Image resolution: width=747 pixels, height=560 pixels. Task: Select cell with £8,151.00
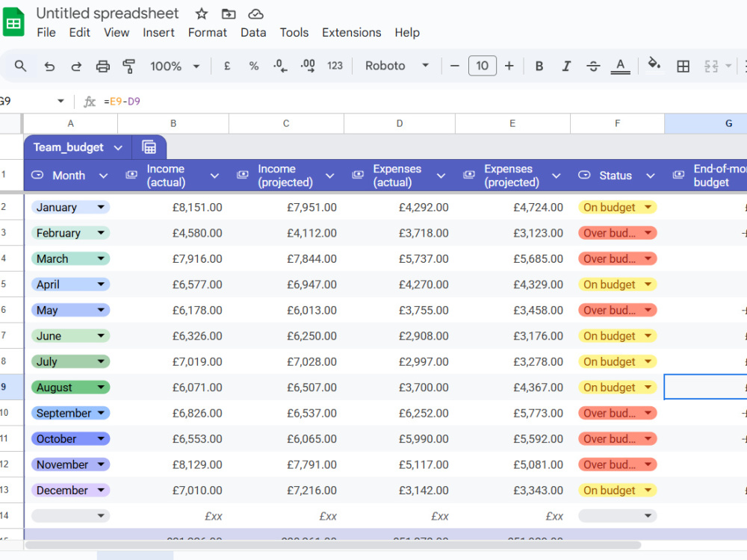point(173,207)
